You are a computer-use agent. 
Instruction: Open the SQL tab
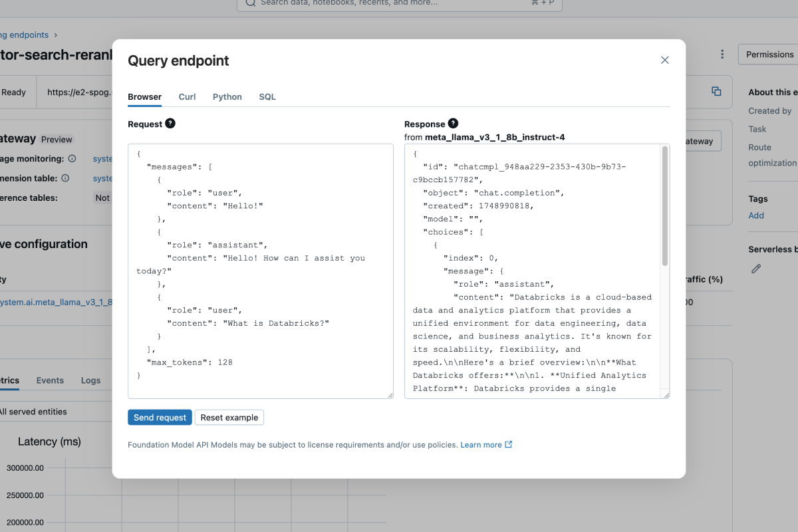coord(267,96)
